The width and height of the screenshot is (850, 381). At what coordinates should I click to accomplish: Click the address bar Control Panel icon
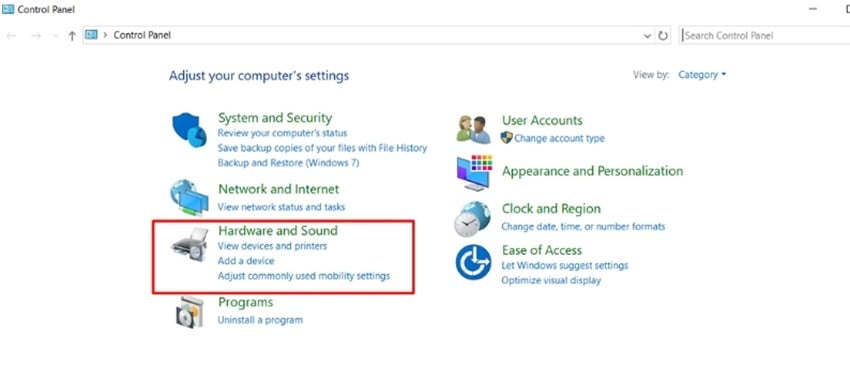coord(91,35)
